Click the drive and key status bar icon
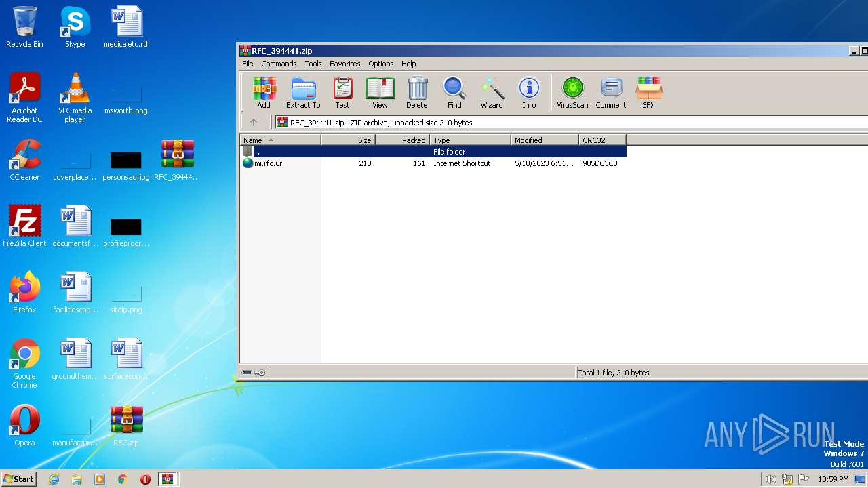The width and height of the screenshot is (868, 488). (x=254, y=373)
